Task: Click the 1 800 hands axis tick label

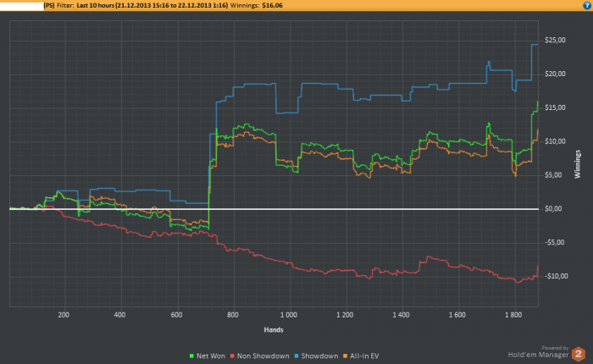Action: 513,315
